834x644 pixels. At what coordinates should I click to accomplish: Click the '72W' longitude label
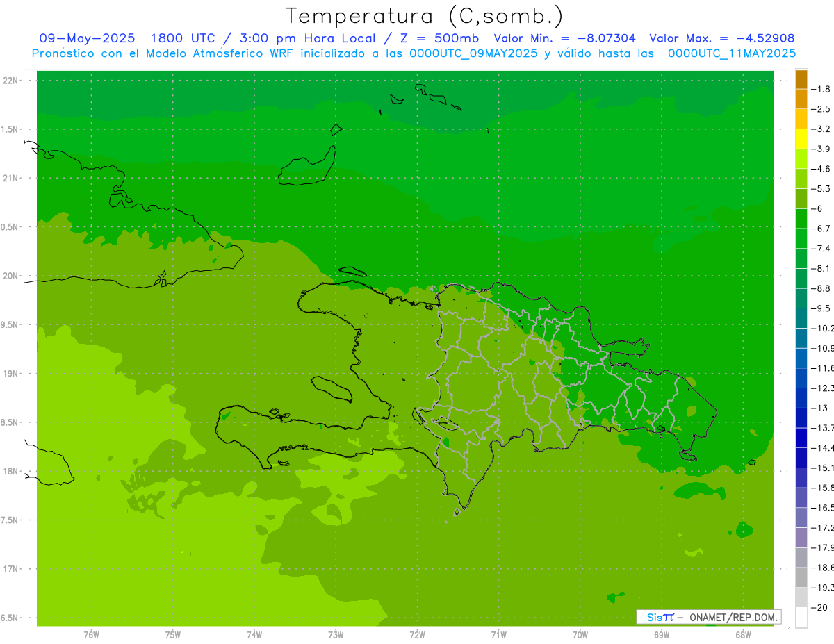click(x=417, y=635)
